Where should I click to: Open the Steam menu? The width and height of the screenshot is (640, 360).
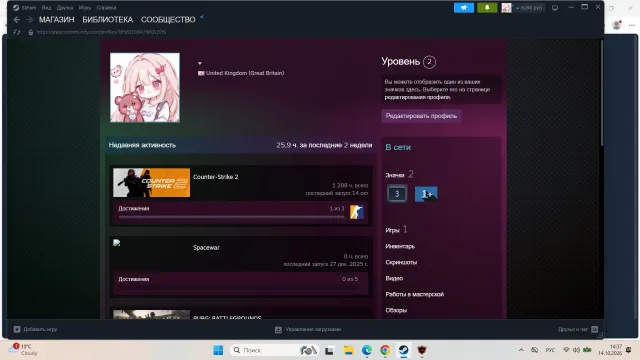29,7
